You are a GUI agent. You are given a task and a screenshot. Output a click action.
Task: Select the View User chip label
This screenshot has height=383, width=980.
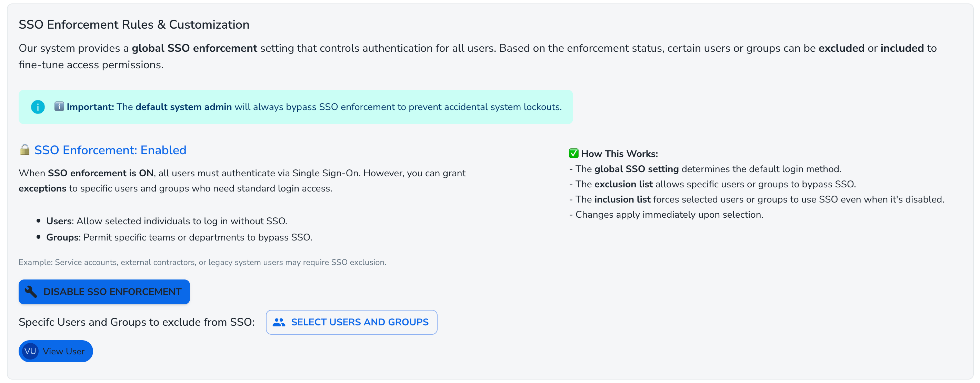pyautogui.click(x=63, y=351)
